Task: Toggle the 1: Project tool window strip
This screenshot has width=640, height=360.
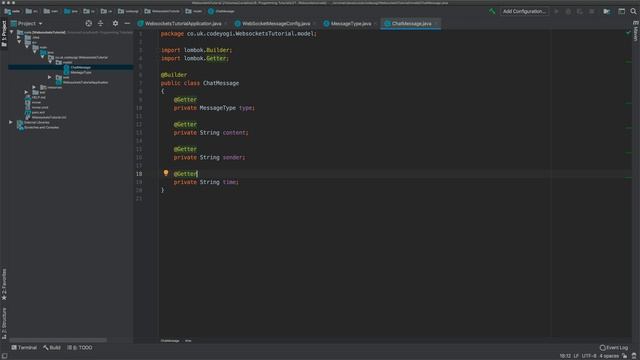Action: pyautogui.click(x=4, y=33)
